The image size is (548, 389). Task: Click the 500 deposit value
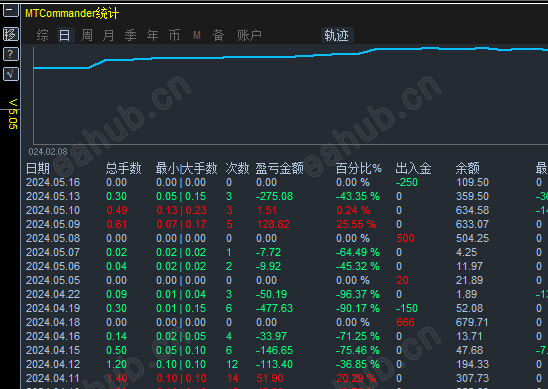(x=405, y=238)
